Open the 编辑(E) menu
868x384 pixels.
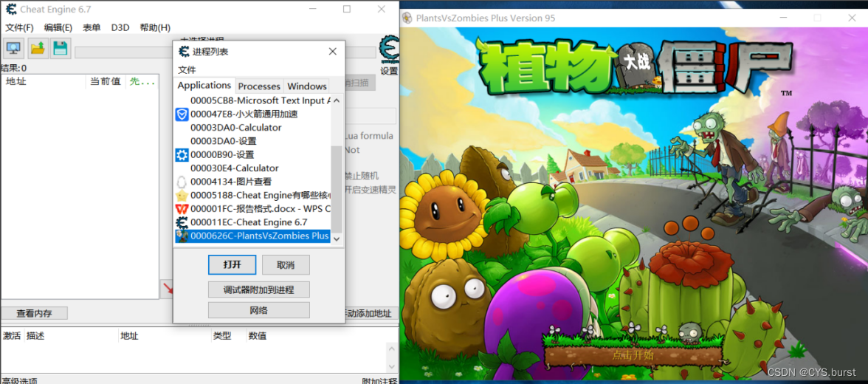click(x=58, y=28)
